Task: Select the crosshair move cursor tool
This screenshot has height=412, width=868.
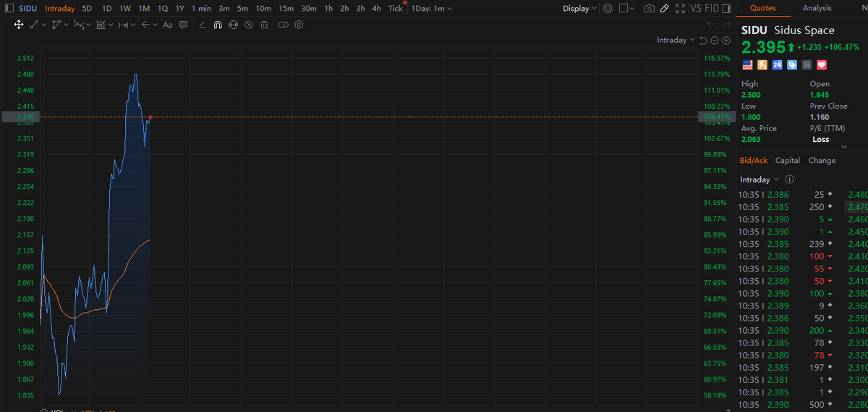Action: tap(19, 25)
